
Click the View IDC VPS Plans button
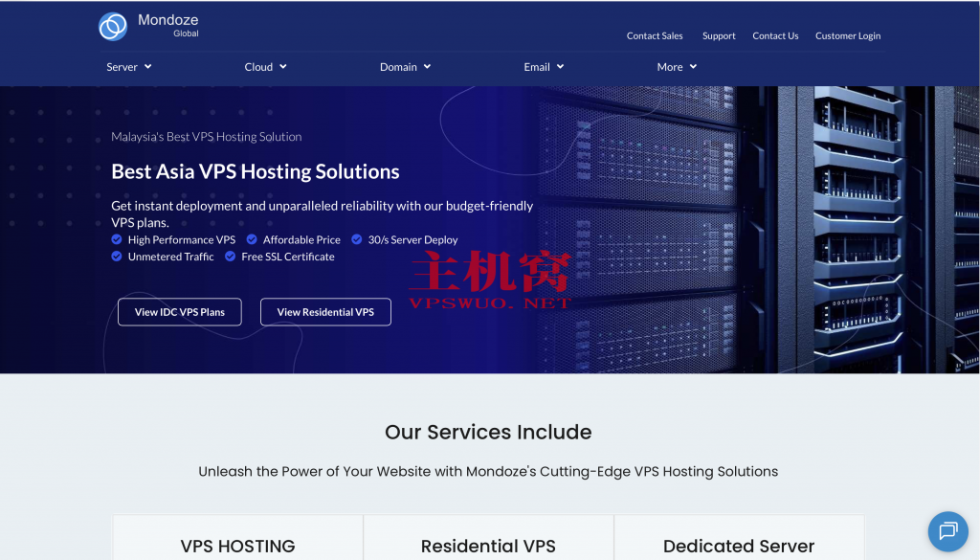[179, 311]
